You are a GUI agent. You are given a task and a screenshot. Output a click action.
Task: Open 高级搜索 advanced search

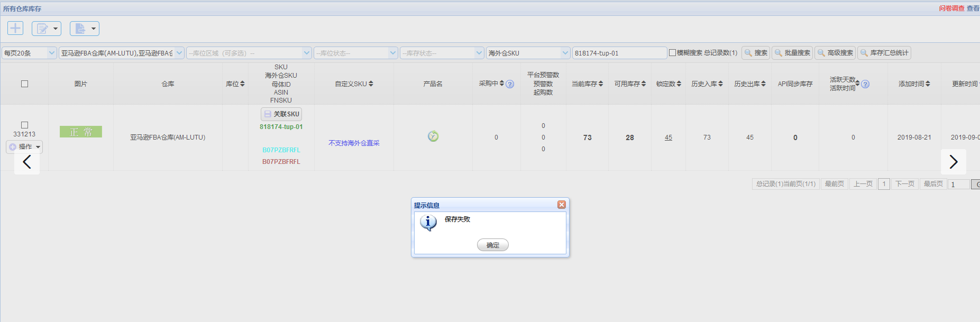pyautogui.click(x=835, y=53)
